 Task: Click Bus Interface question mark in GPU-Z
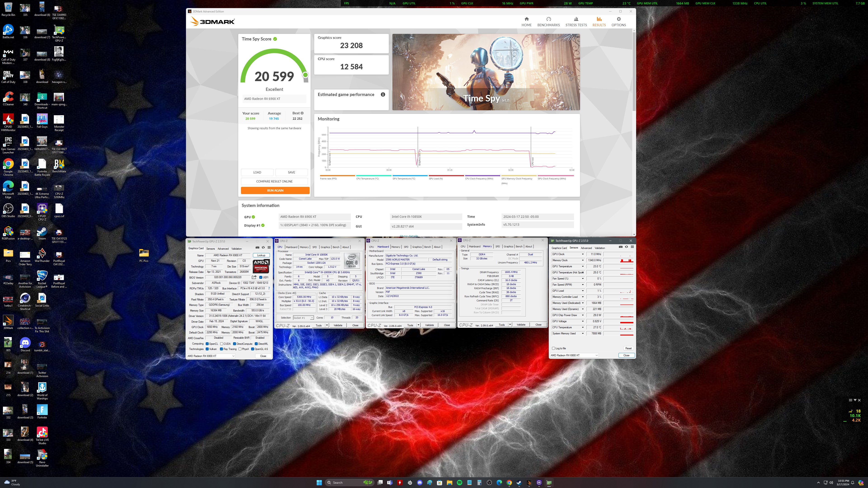(269, 288)
